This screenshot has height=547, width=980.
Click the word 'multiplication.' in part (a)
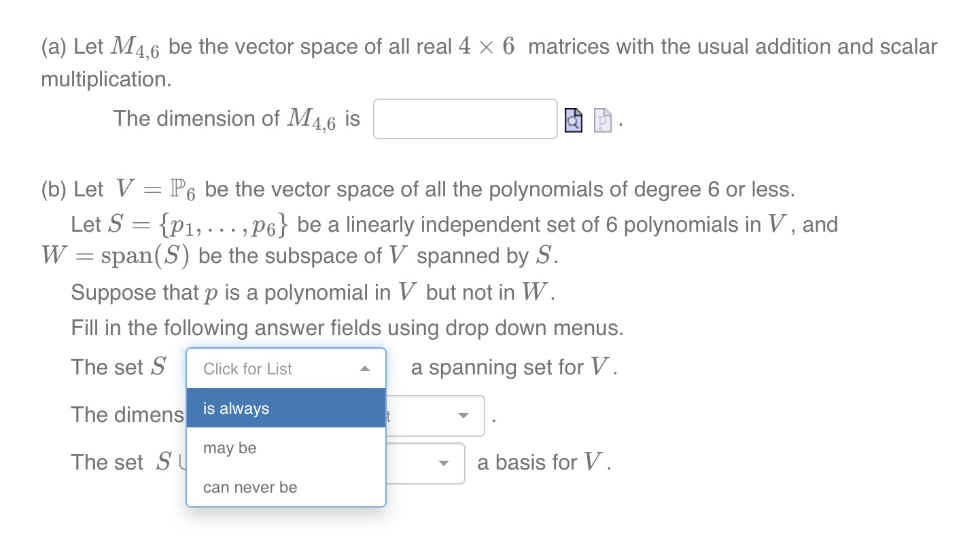coord(107,80)
